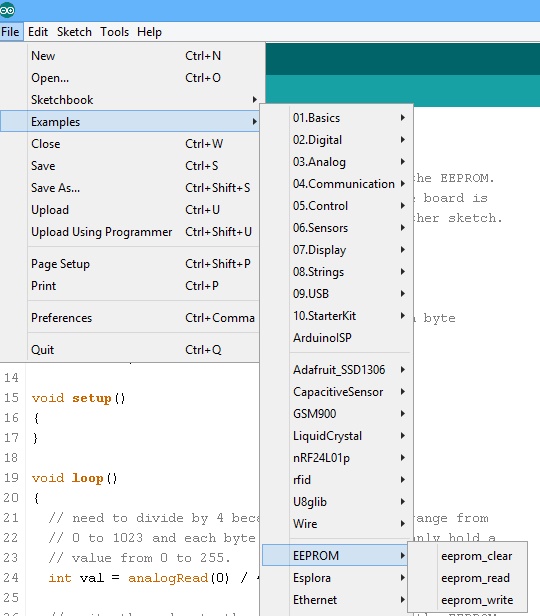Open Page Setup from File menu
540x616 pixels.
(x=130, y=264)
